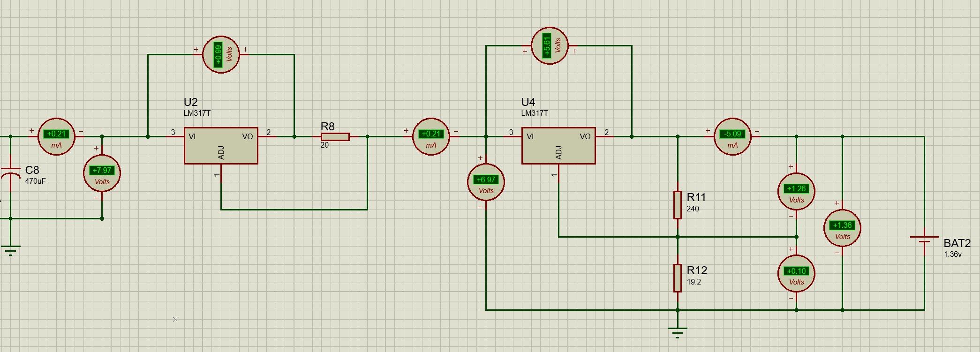Click the R11 reference label
Image resolution: width=980 pixels, height=352 pixels.
point(696,197)
